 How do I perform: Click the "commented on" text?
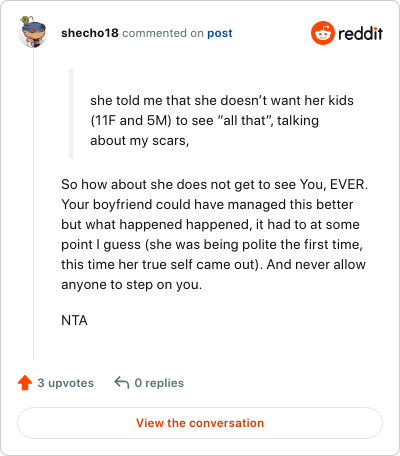(x=163, y=33)
